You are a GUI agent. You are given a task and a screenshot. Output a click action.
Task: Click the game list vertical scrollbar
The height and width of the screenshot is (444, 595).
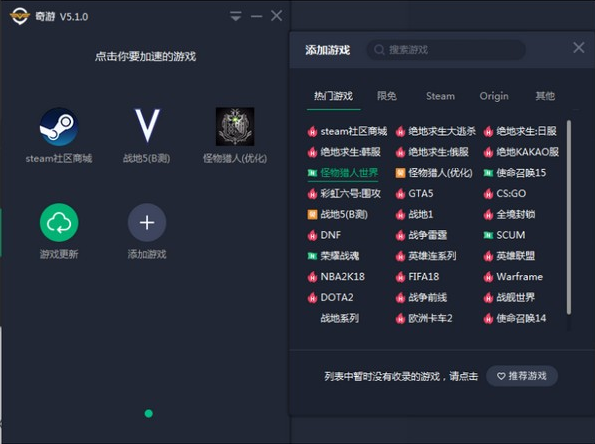[x=568, y=217]
